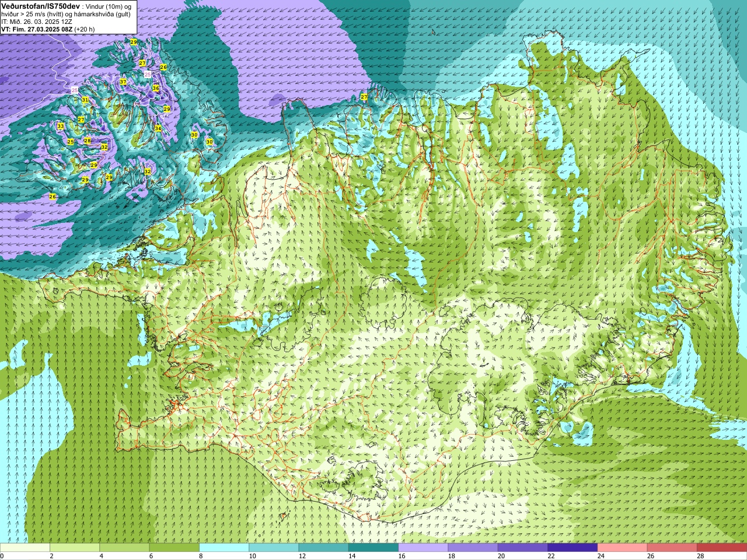Select the light green 2–4 m/s legend swatch
This screenshot has width=747, height=560.
[x=75, y=548]
